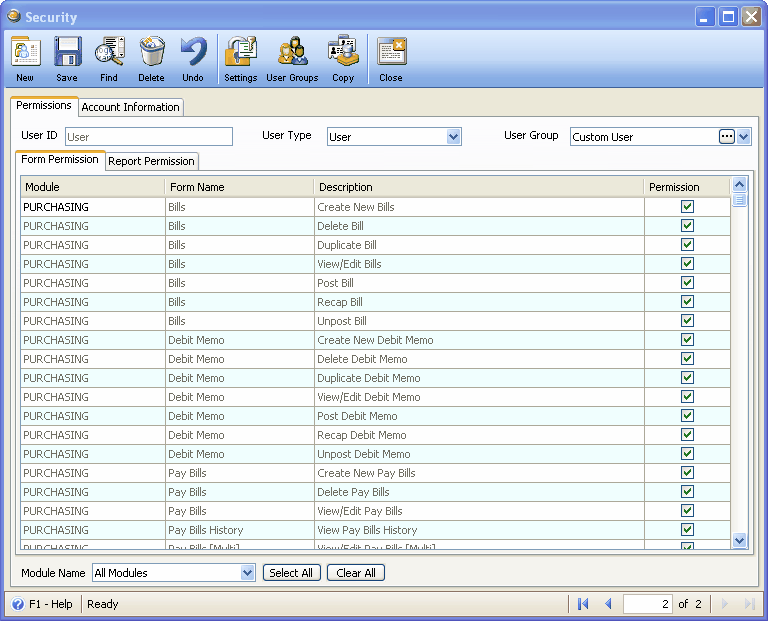The image size is (768, 621).
Task: Toggle permission for Post Bill
Action: click(687, 283)
